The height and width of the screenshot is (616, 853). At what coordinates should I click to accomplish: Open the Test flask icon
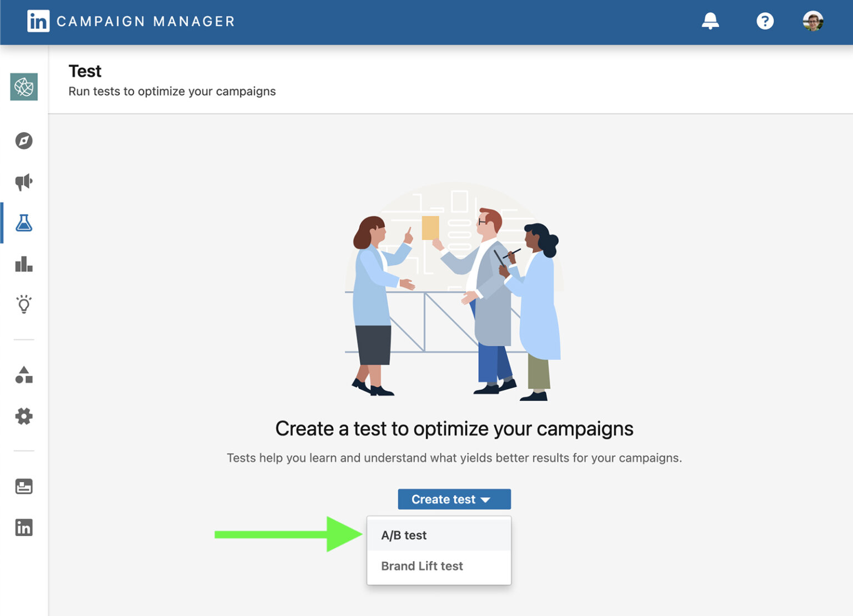click(x=24, y=223)
